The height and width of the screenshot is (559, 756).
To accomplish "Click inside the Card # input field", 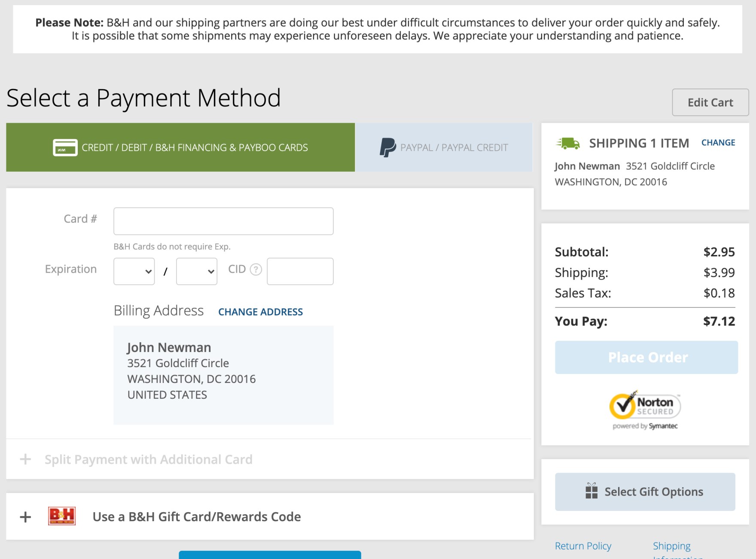I will tap(223, 221).
